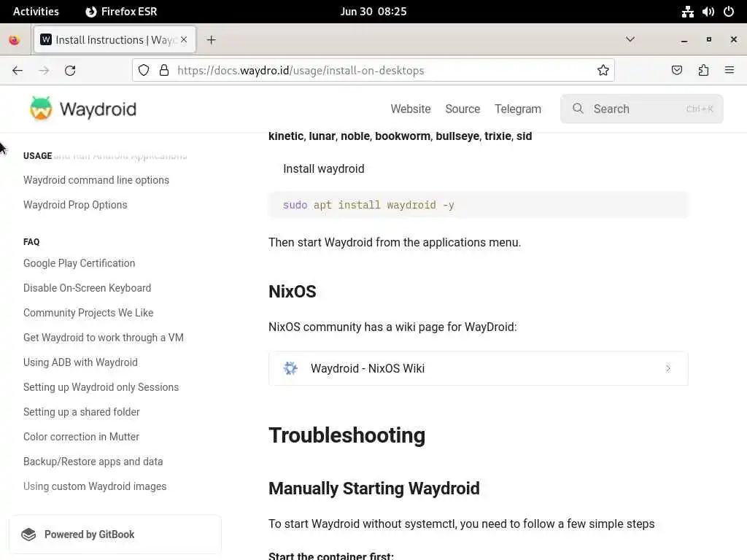747x560 pixels.
Task: Expand the list all tabs chevron
Action: click(x=630, y=39)
